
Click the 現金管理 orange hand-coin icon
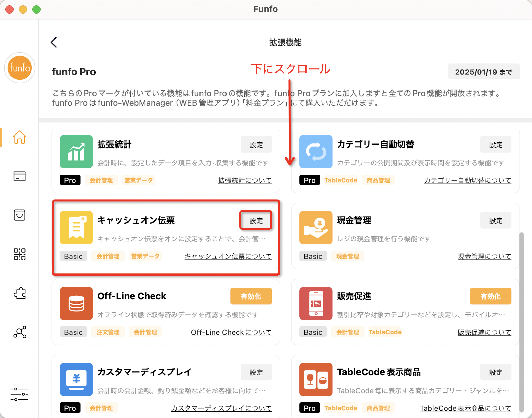(316, 228)
